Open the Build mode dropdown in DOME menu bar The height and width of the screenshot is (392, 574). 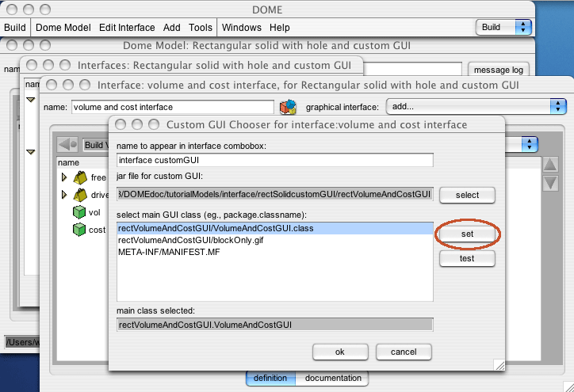(503, 27)
